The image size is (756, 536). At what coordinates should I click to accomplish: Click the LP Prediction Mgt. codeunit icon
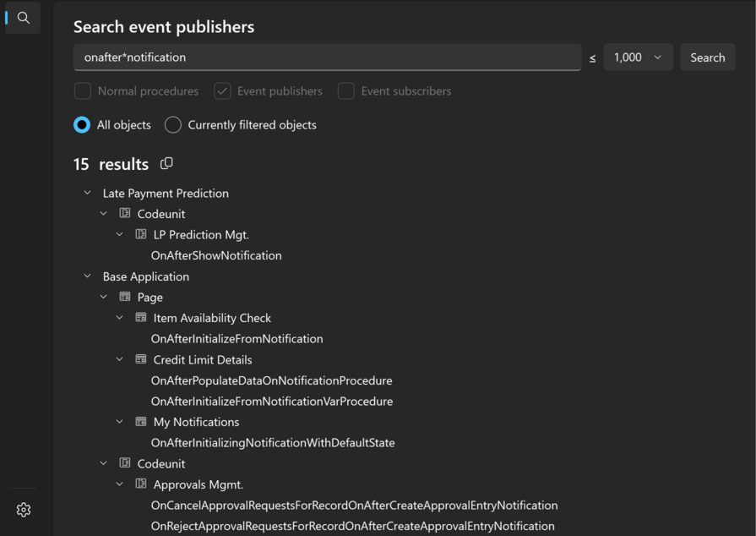tap(141, 234)
